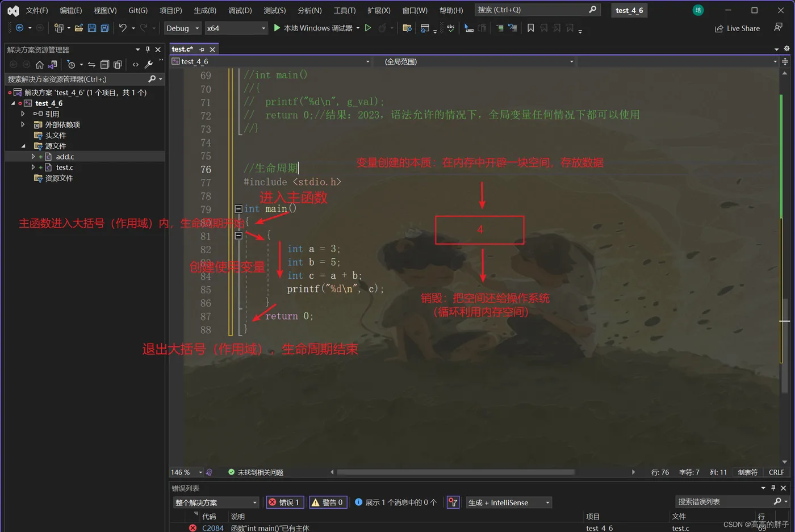Collapse the 源文件 folder in the tree

(23, 146)
